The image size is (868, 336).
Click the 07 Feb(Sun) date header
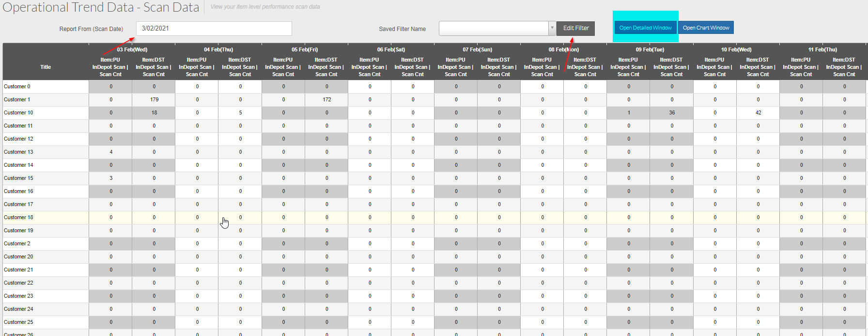click(477, 49)
